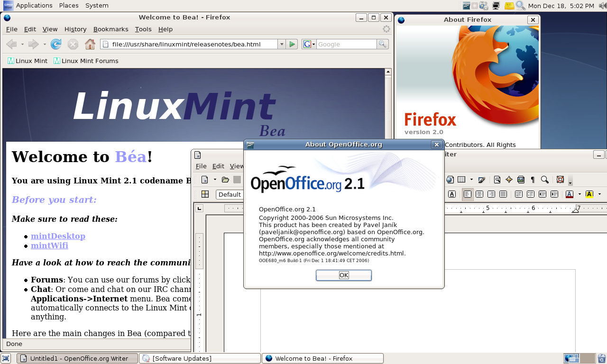Click the Open folder icon in Writer

(x=225, y=180)
